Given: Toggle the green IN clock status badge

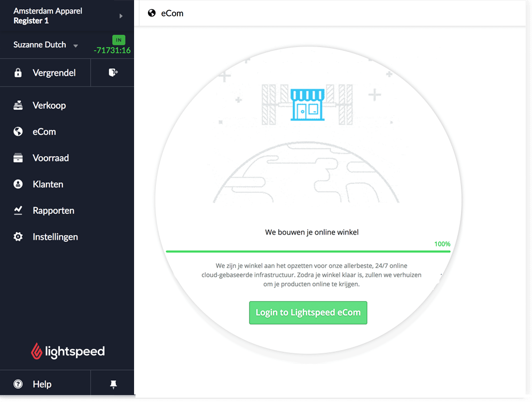Looking at the screenshot, I should pyautogui.click(x=119, y=40).
